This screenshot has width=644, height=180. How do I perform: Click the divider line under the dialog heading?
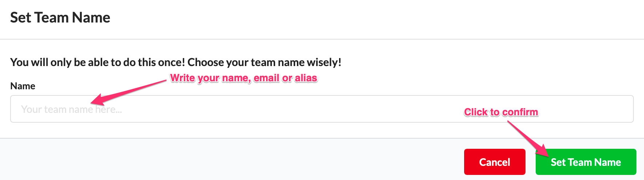(322, 39)
